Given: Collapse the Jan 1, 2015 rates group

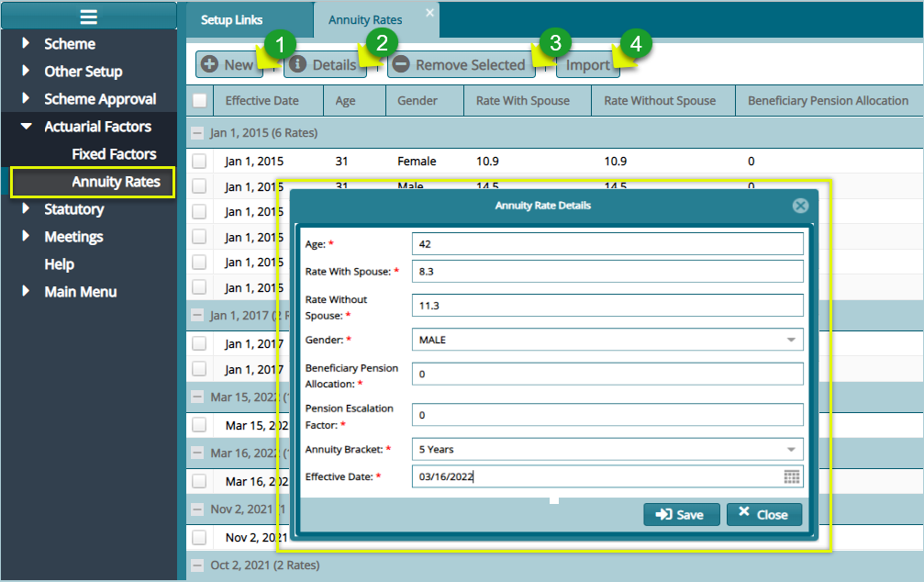Looking at the screenshot, I should tap(197, 133).
